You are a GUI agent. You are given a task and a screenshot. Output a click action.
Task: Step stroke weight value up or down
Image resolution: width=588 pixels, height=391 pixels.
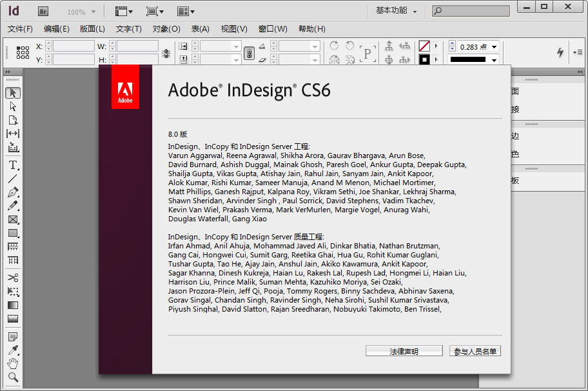pyautogui.click(x=452, y=46)
